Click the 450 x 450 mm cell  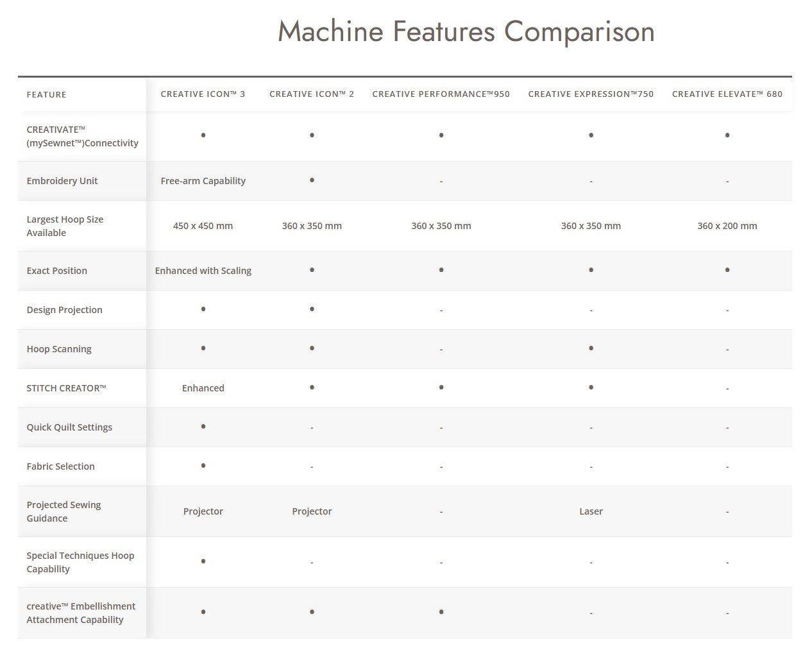click(x=203, y=226)
